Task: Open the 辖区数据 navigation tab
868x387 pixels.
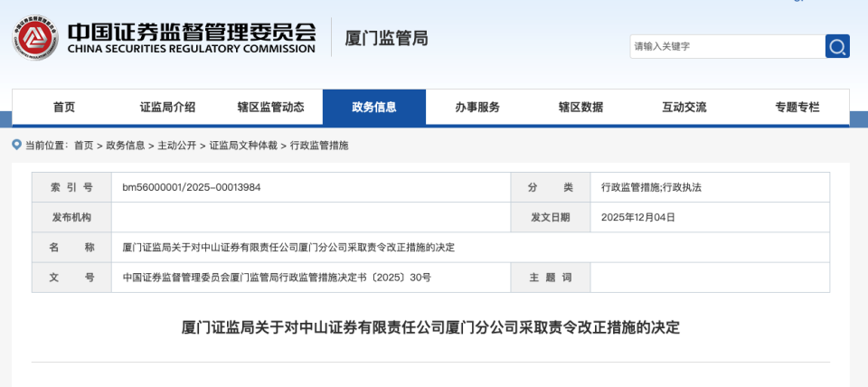Action: 580,108
